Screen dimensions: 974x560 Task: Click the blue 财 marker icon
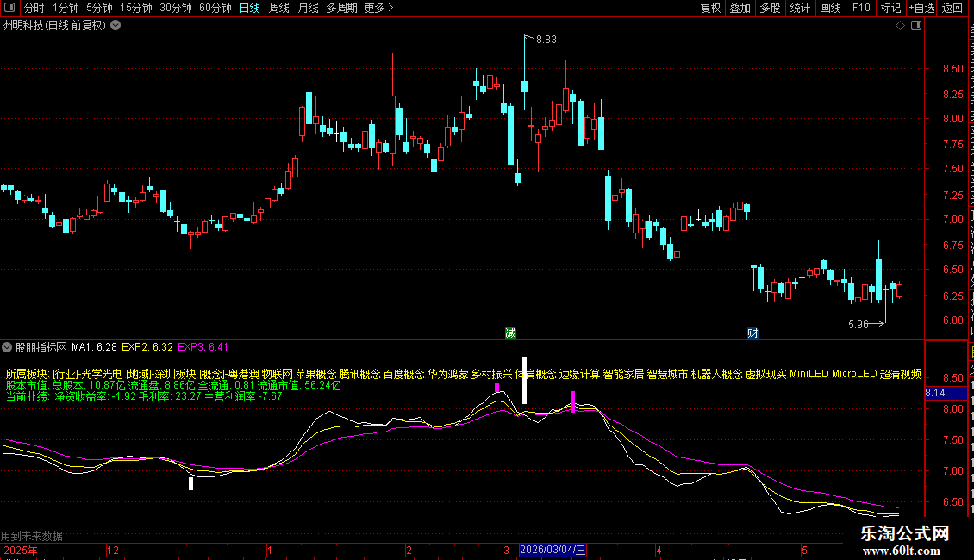tap(752, 333)
